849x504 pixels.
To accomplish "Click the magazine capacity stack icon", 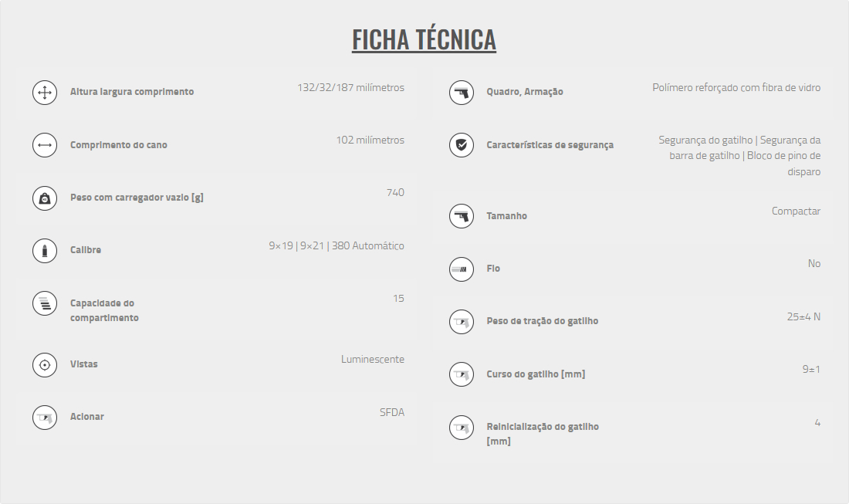I will pos(45,303).
